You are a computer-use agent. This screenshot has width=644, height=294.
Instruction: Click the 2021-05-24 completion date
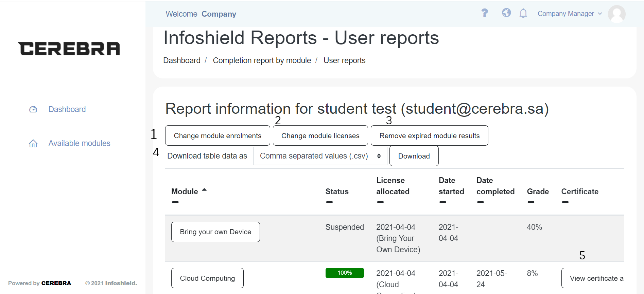pyautogui.click(x=491, y=279)
